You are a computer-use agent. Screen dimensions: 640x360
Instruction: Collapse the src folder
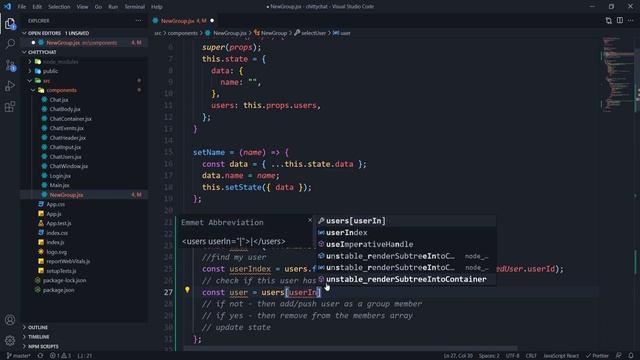pos(30,81)
